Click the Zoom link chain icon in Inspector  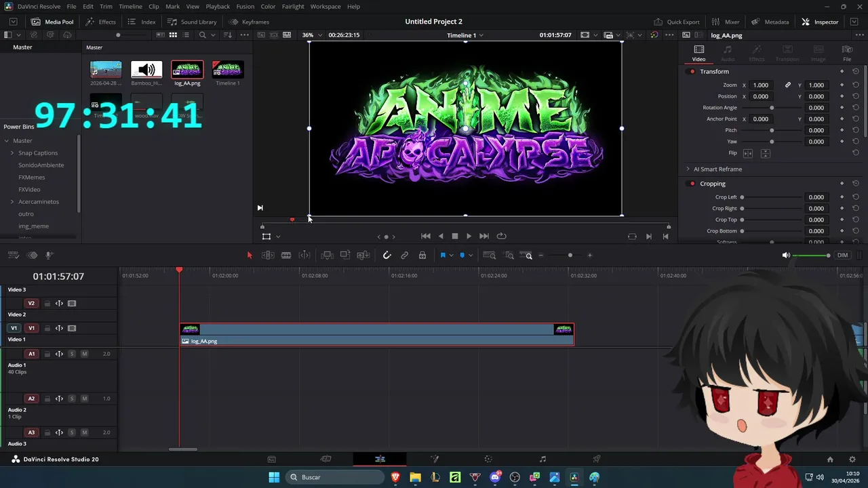coord(788,85)
